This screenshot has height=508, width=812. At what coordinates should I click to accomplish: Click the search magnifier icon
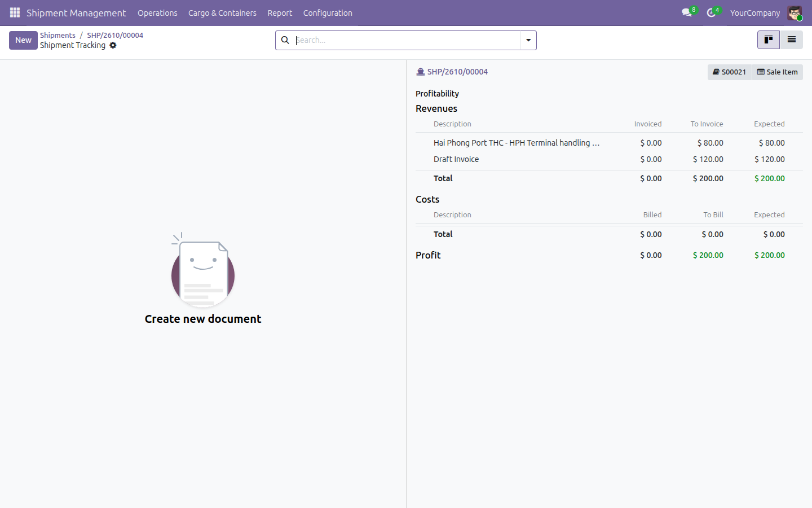(x=285, y=40)
